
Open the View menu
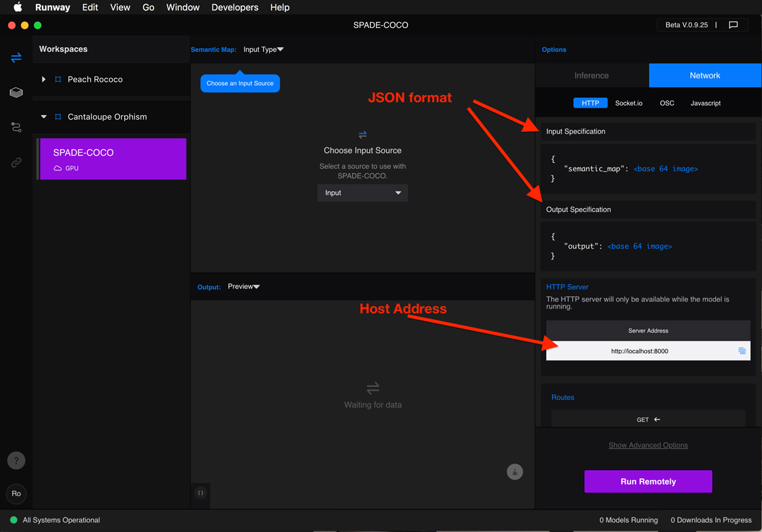[120, 7]
